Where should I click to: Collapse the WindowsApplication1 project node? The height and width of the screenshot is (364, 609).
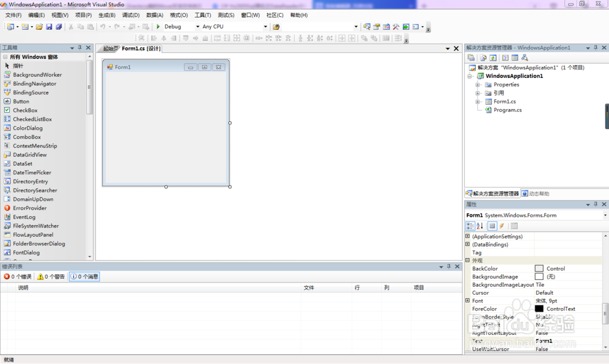click(x=470, y=76)
